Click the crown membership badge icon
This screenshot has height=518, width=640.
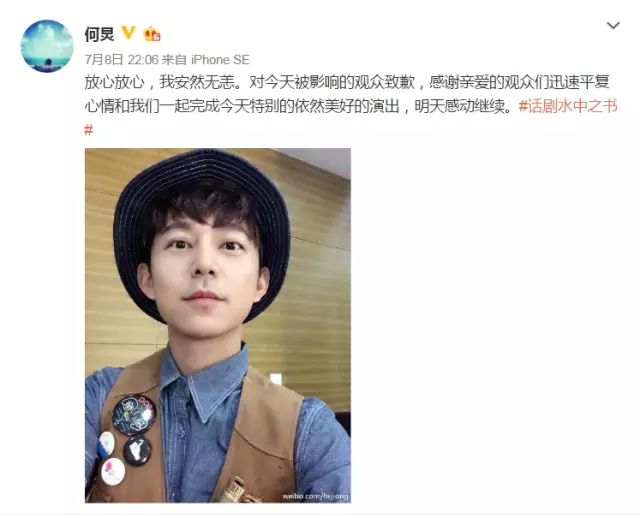tap(152, 33)
